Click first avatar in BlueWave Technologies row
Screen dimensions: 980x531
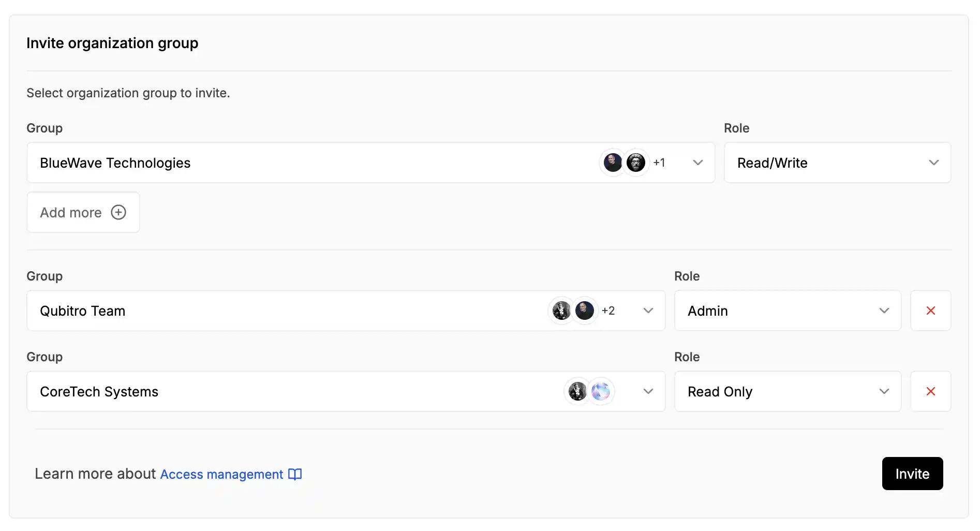[x=613, y=163]
